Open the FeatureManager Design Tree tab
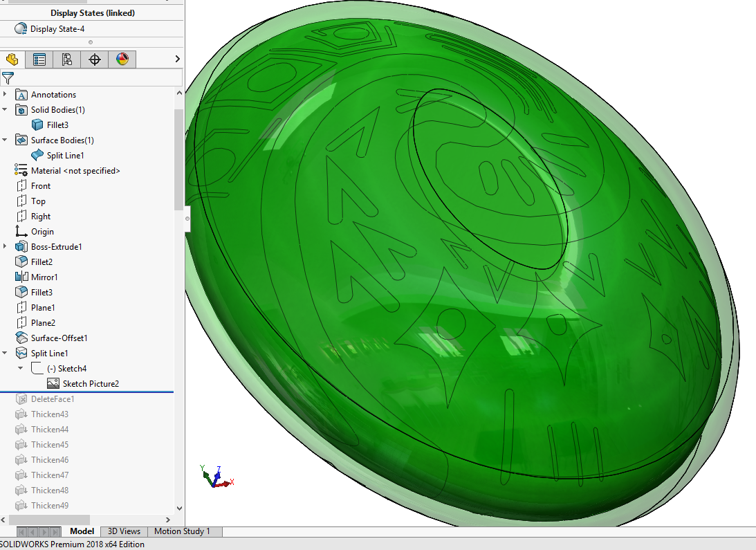The height and width of the screenshot is (550, 756). [12, 59]
